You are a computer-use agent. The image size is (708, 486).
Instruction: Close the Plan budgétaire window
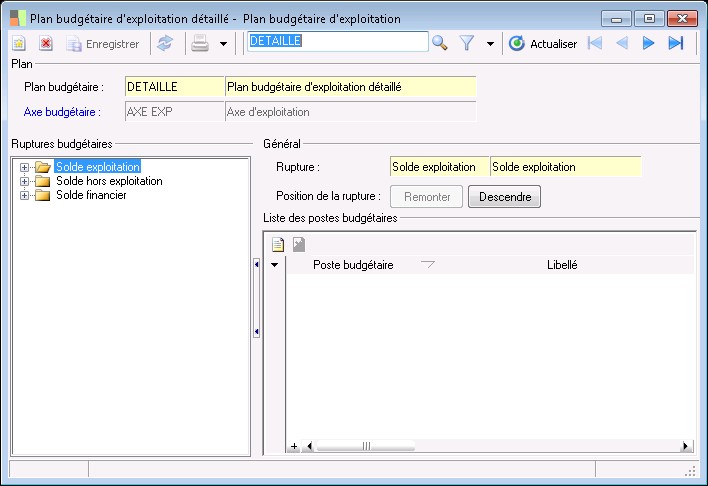(x=682, y=19)
